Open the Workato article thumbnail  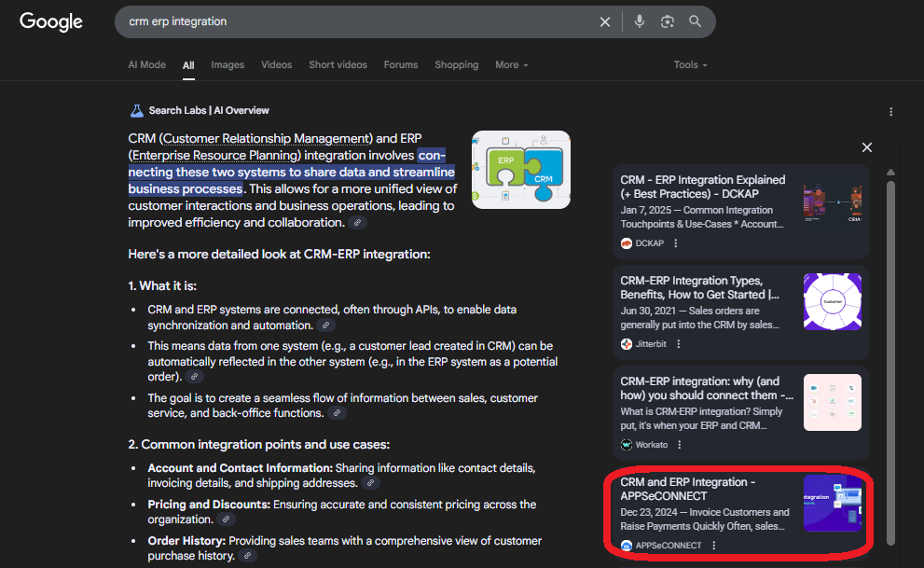pos(832,402)
